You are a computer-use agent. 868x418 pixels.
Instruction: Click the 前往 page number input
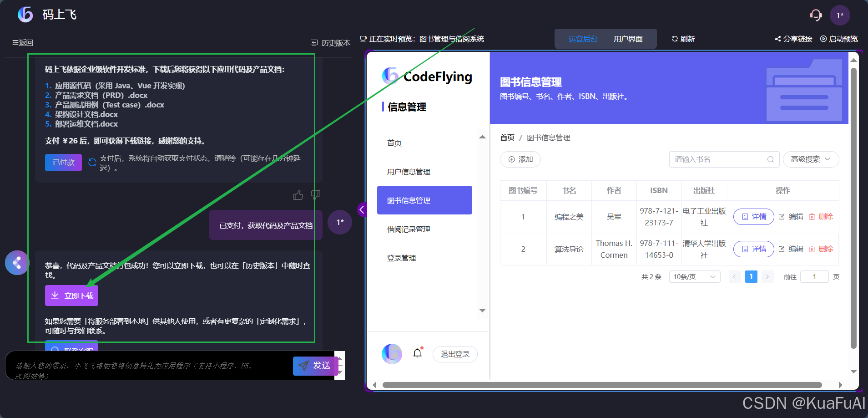814,277
